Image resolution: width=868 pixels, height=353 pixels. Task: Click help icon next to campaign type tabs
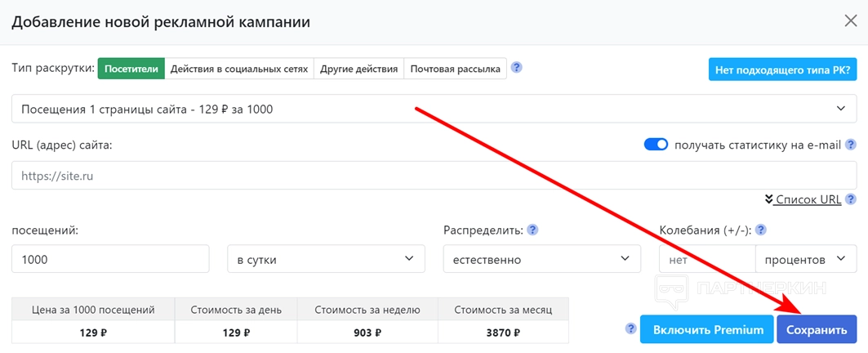coord(516,68)
